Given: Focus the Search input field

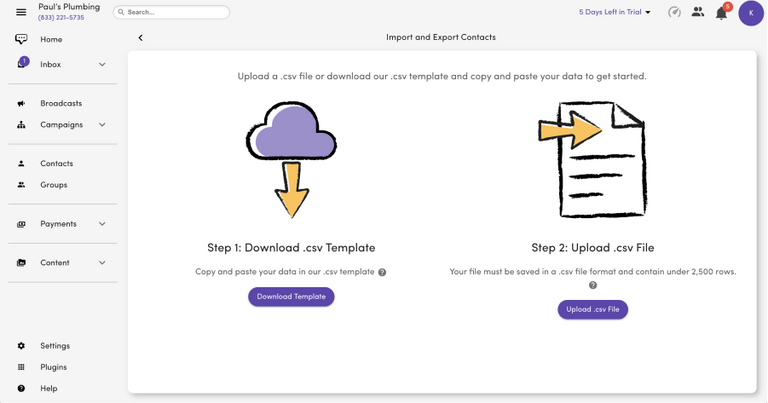Looking at the screenshot, I should [x=171, y=12].
